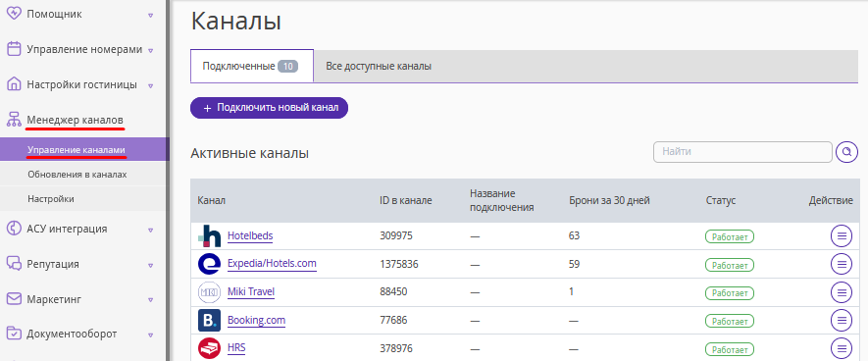Open the Expedia/Hotels.com channel link
Viewport: 868px width, 361px height.
point(272,264)
